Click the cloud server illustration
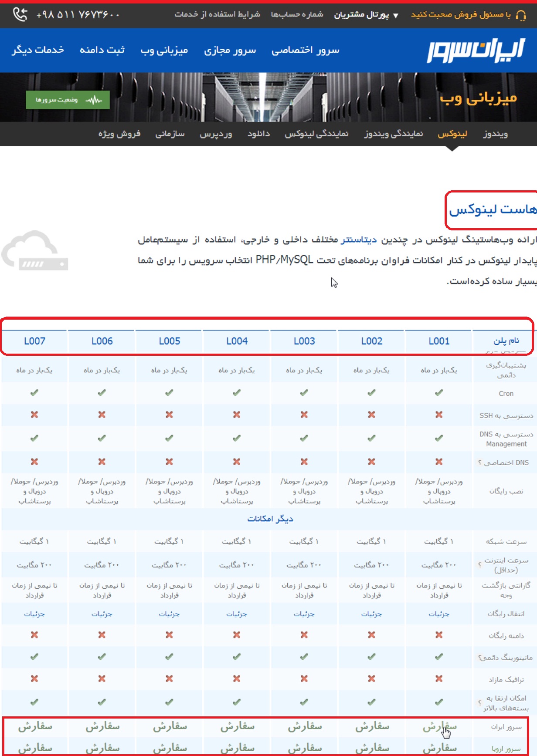Screen dimensions: 537x756 [35, 250]
